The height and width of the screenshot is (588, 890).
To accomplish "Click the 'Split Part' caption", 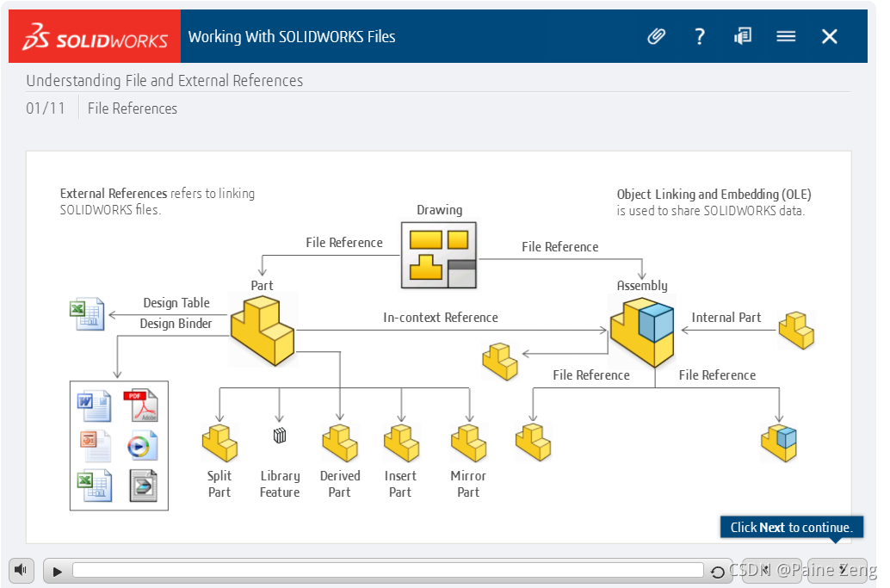I will tap(219, 484).
